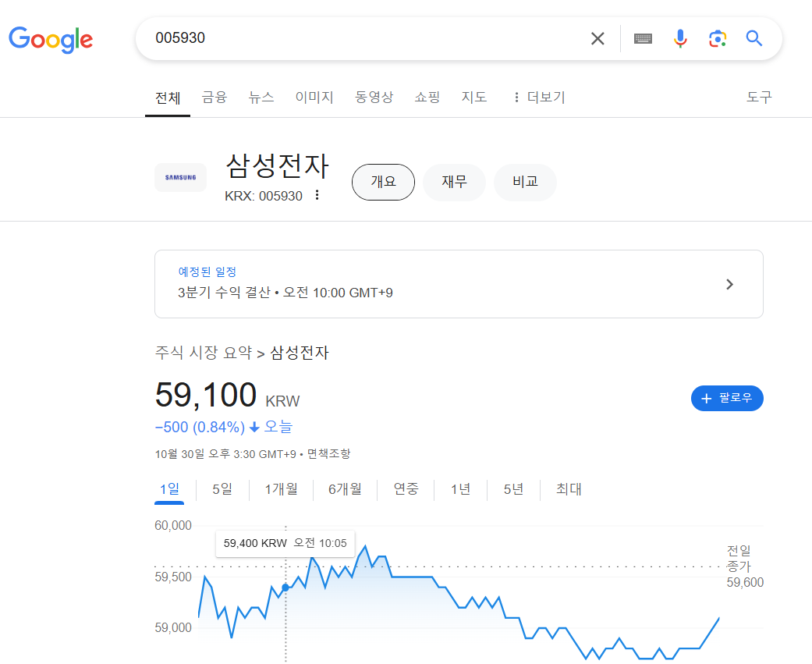The image size is (812, 664).
Task: Start voice search with microphone icon
Action: (680, 38)
